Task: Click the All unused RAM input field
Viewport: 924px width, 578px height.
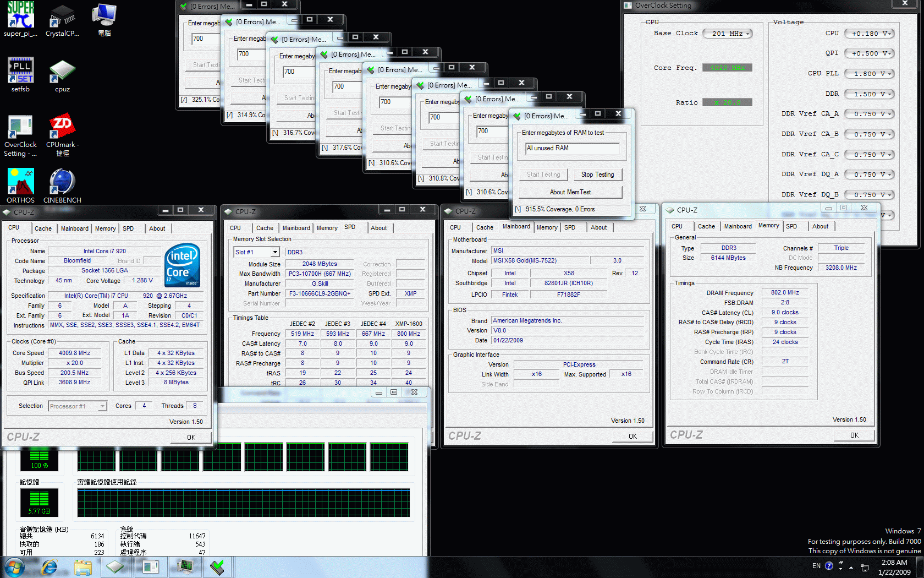Action: coord(572,148)
